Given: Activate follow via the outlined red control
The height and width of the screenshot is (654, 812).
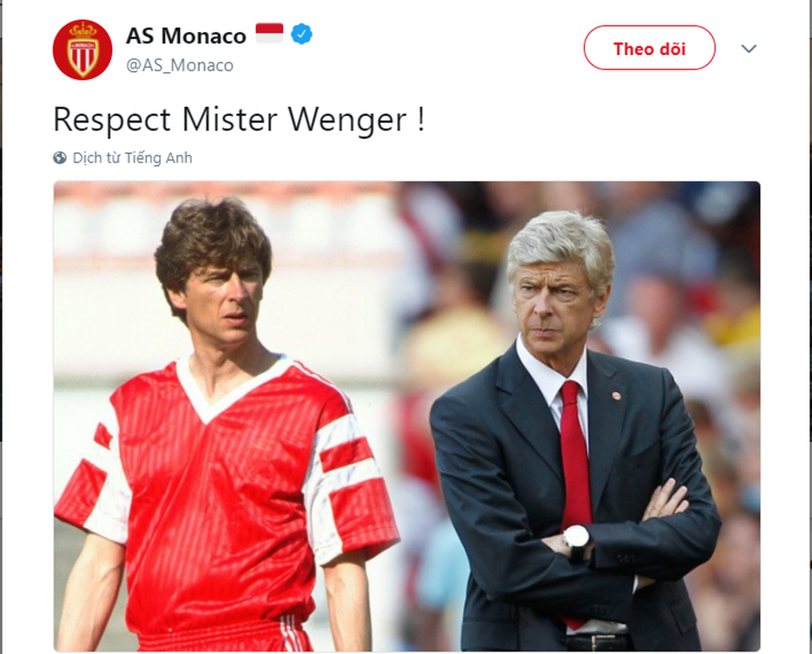Looking at the screenshot, I should (x=649, y=48).
